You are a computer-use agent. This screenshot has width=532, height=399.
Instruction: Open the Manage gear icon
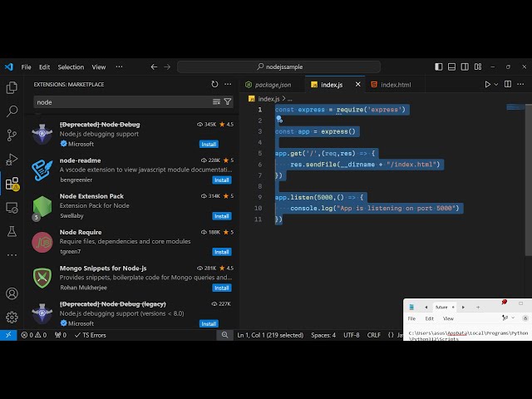(12, 317)
